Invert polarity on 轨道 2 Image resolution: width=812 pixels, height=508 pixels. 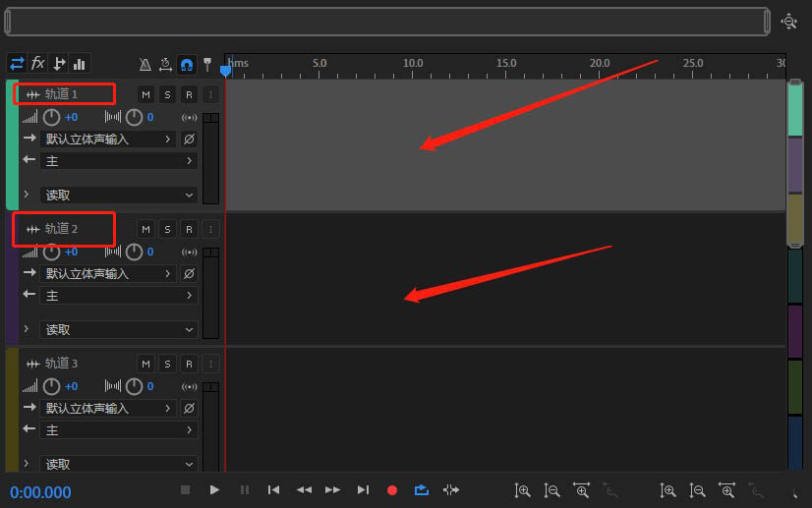point(189,274)
